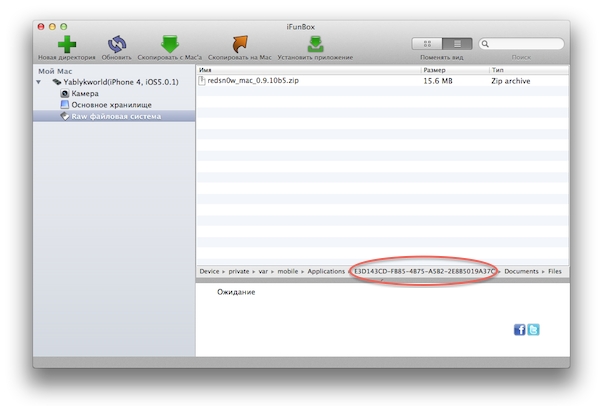Select the Camera (Камера) sidebar item
The height and width of the screenshot is (406, 600).
(84, 93)
